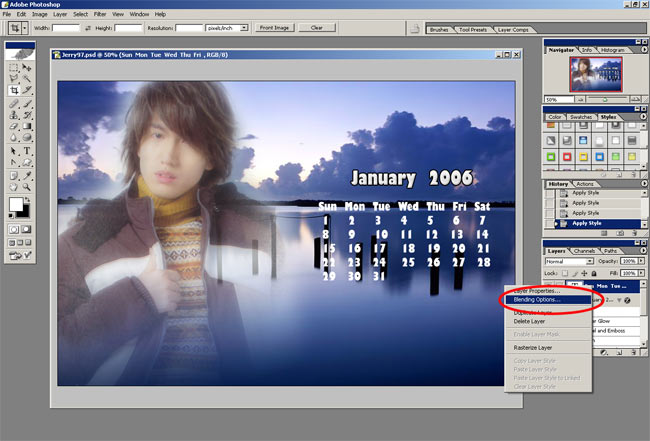Select the Hand tool

[x=14, y=187]
